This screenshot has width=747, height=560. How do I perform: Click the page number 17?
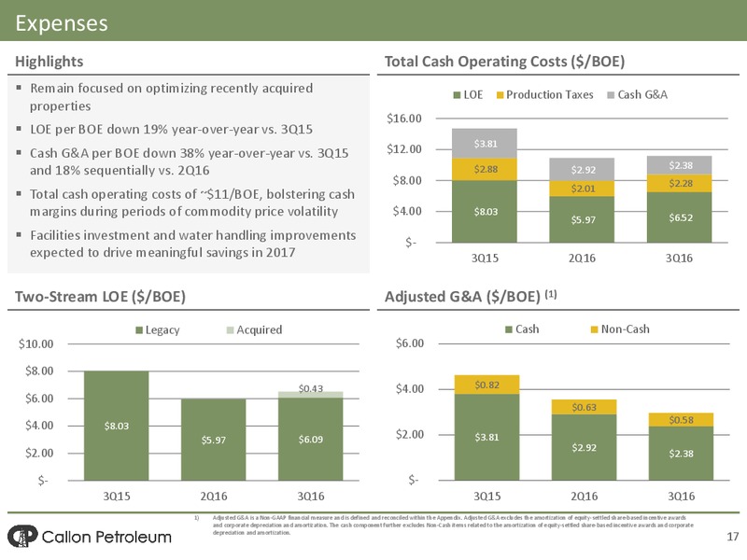pos(732,538)
